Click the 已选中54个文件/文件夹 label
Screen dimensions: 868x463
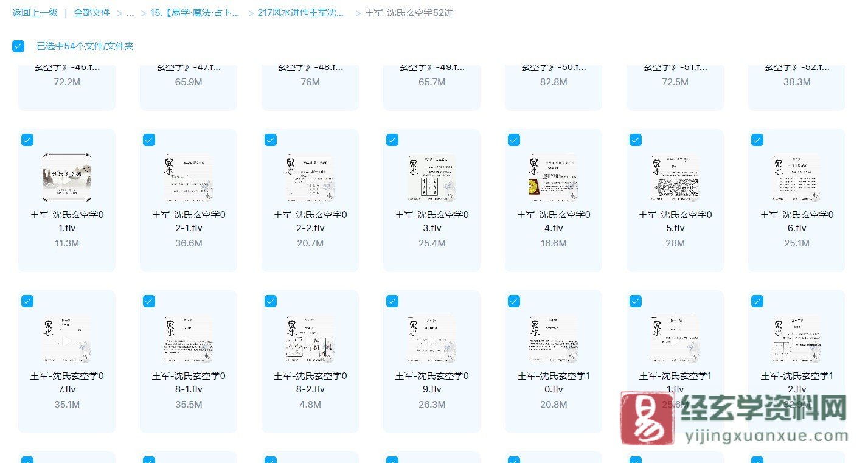85,46
